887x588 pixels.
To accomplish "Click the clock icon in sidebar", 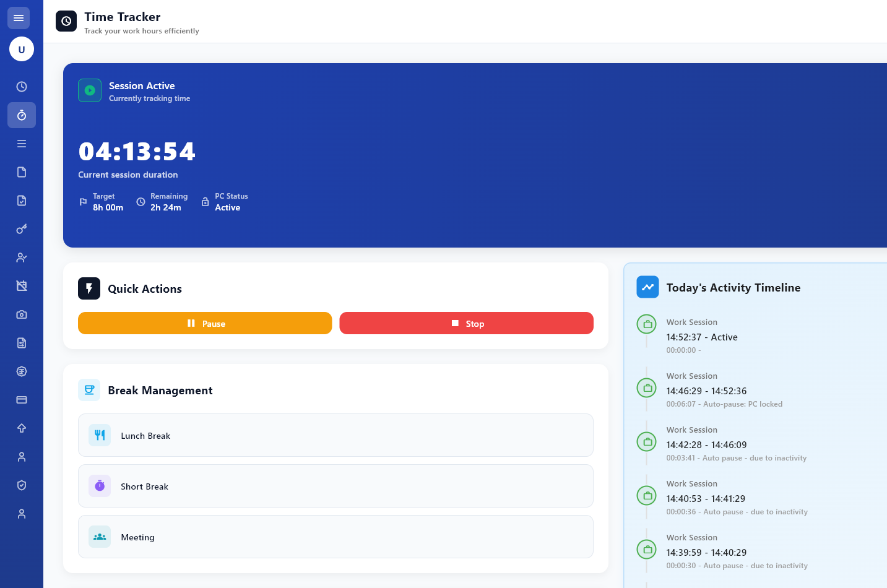I will (22, 87).
